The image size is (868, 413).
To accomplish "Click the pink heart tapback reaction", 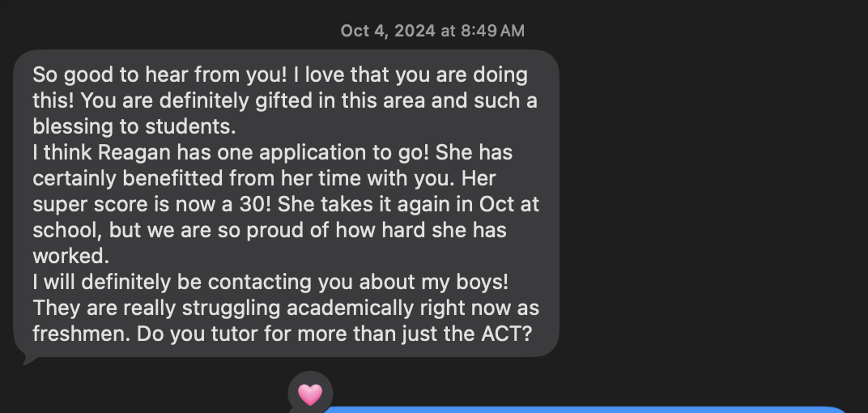I will (x=310, y=394).
